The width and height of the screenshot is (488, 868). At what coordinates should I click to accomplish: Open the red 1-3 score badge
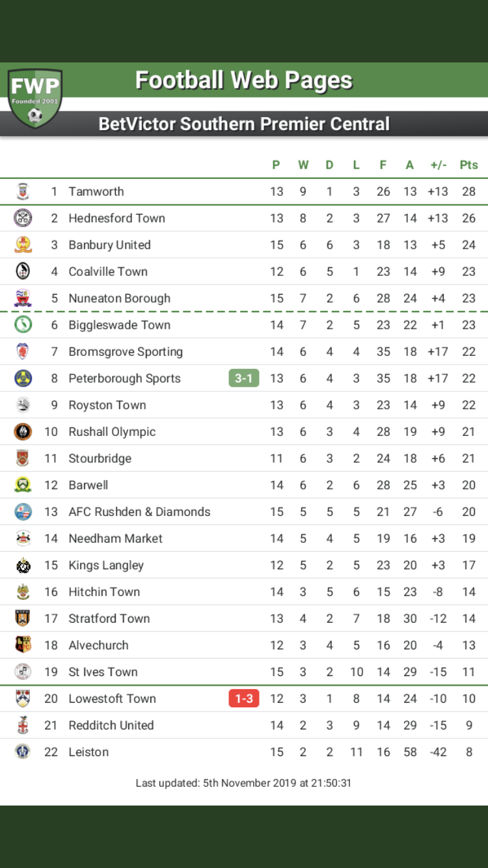point(243,698)
